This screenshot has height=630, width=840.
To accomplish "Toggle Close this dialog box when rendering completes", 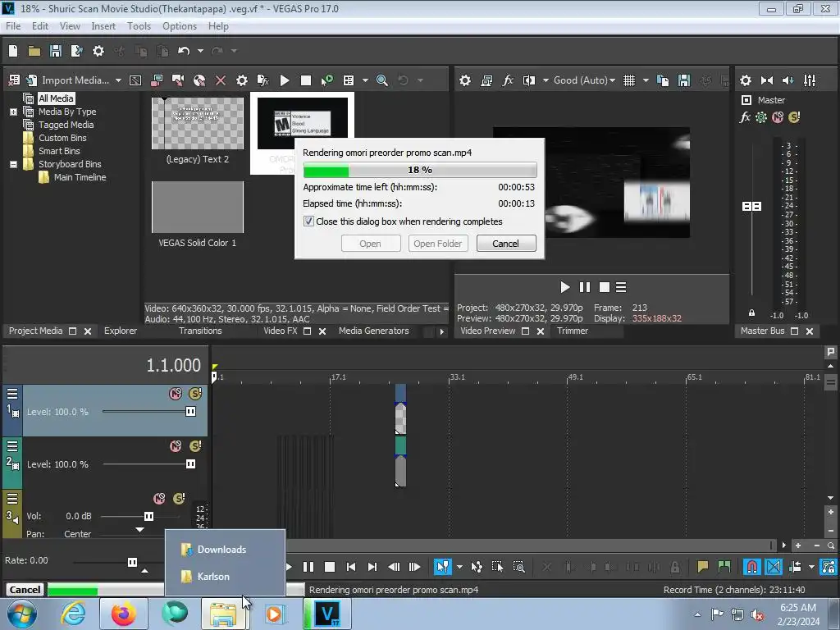I will (x=308, y=221).
